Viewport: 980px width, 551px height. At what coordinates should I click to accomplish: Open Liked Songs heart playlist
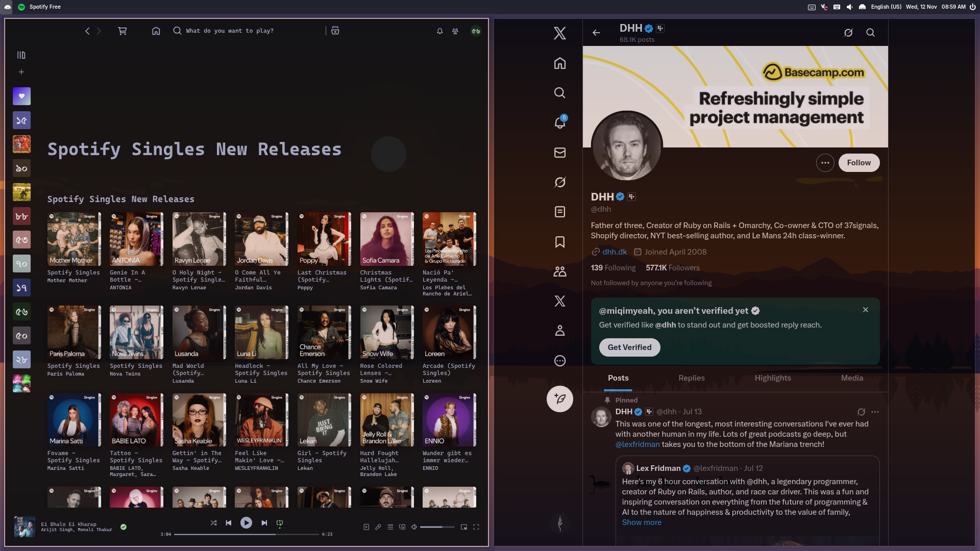(21, 96)
